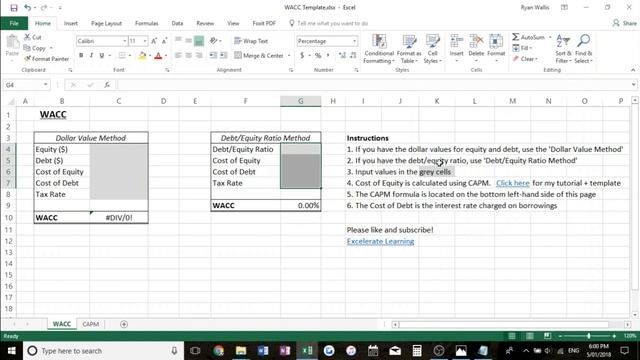This screenshot has width=640, height=360.
Task: Open Chrome from the Windows taskbar
Action: [x=218, y=351]
